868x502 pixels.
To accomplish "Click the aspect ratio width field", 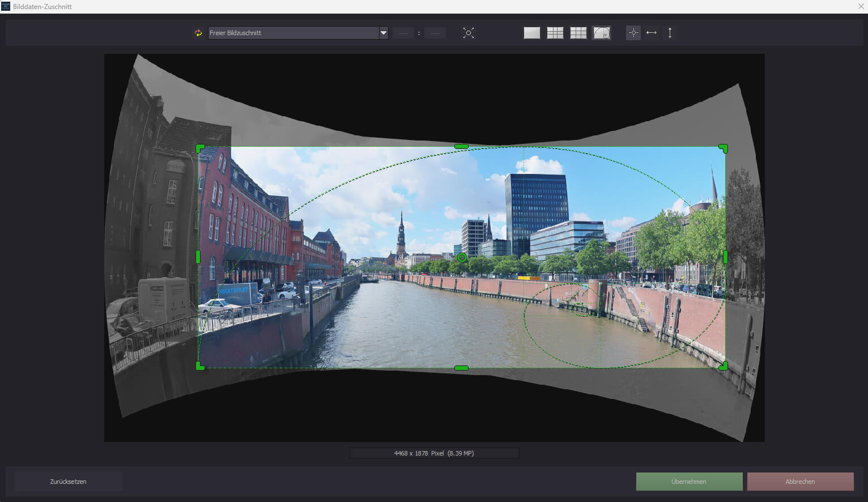I will 403,33.
